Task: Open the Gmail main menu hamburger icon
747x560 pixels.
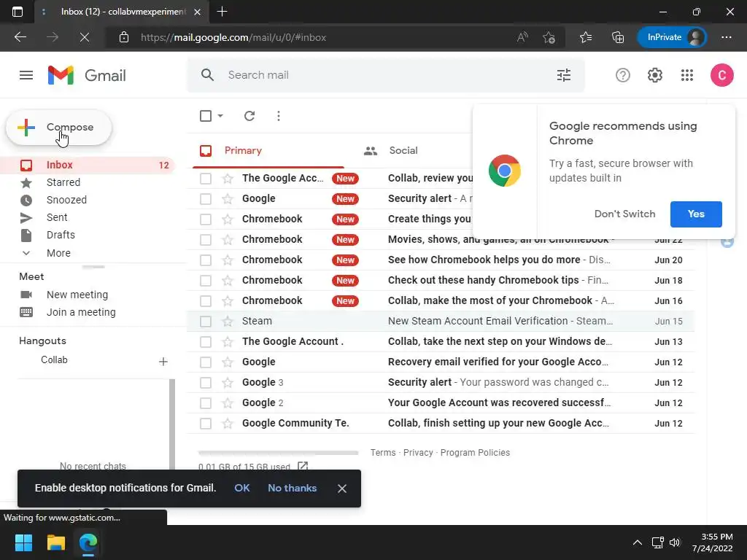Action: 26,75
